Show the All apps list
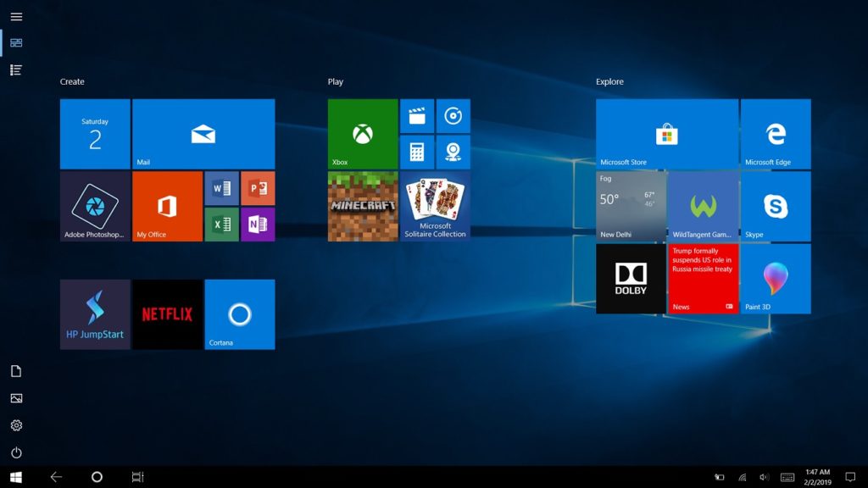The image size is (868, 488). coord(15,69)
